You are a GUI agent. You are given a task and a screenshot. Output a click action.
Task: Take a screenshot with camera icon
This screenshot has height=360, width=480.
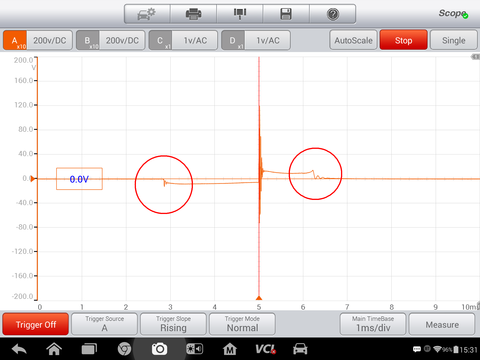click(x=159, y=349)
